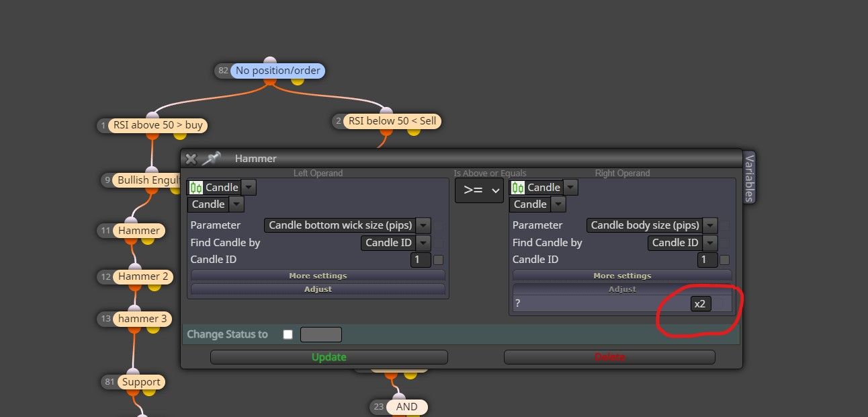Select the hammer 3 block
The image size is (868, 417).
click(142, 318)
